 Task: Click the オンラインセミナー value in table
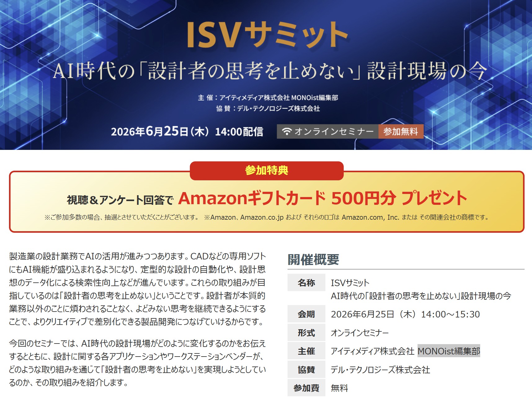360,333
